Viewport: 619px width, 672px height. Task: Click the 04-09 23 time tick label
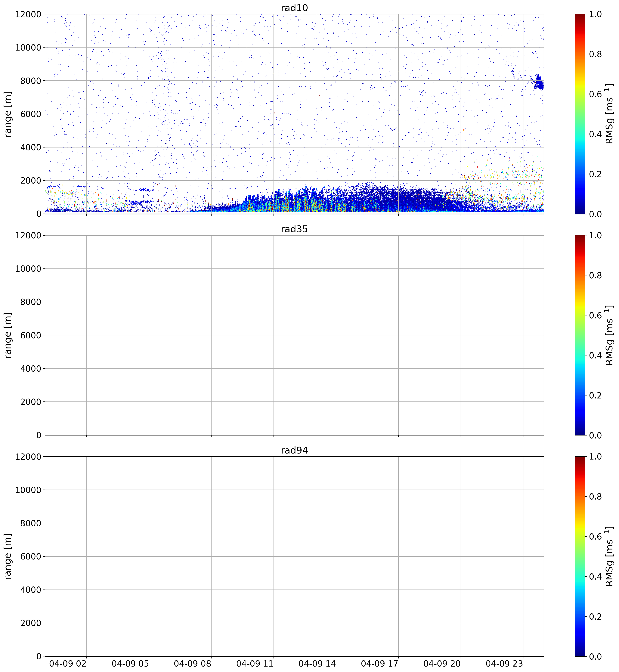[x=504, y=664]
